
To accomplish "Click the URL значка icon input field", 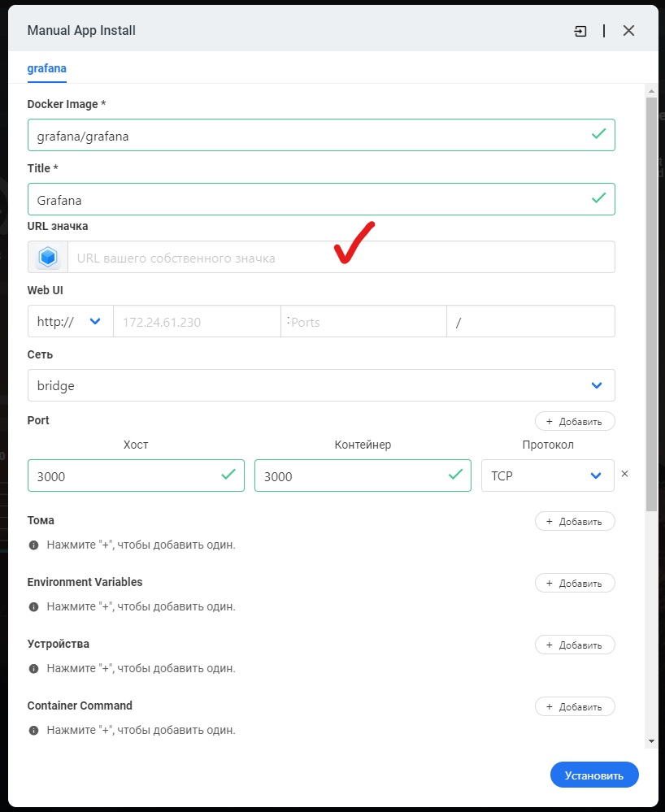I will tap(341, 258).
